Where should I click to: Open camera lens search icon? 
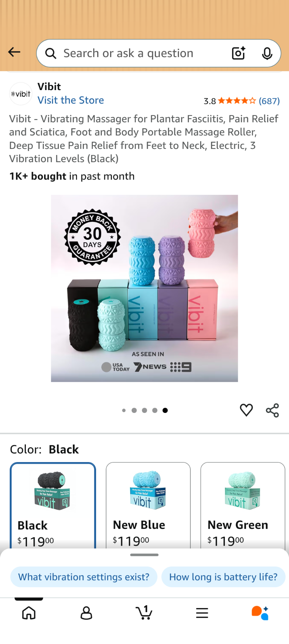238,53
